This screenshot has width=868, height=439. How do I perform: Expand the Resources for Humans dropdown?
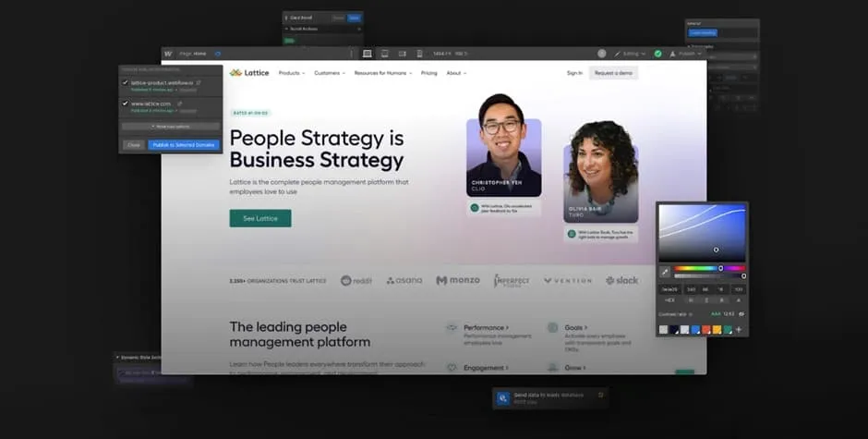383,73
